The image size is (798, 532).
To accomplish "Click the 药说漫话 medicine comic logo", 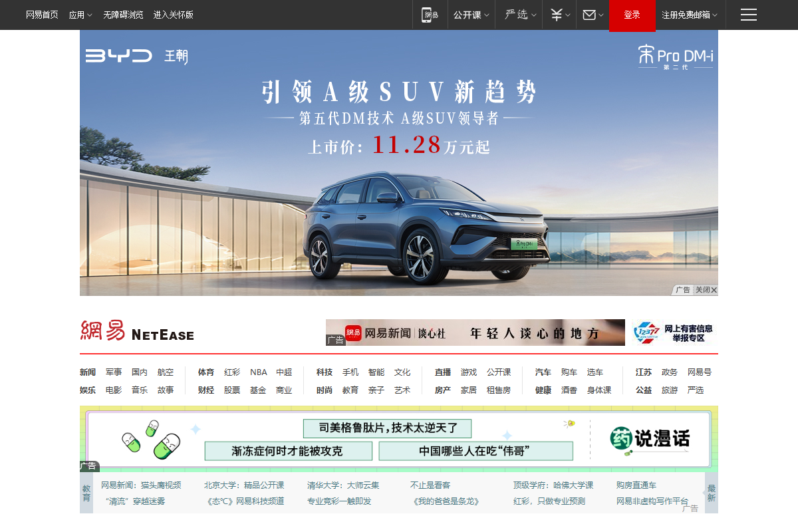I will pyautogui.click(x=650, y=439).
